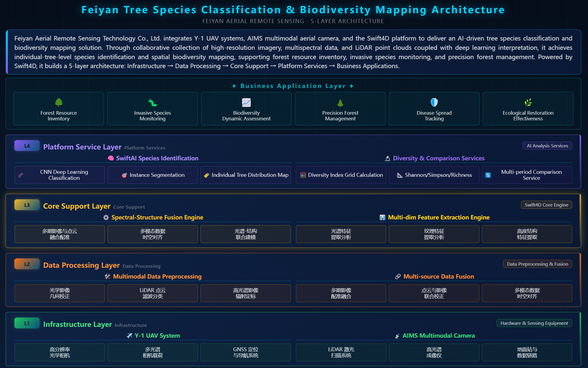Click the LiDAR 激光扫描系统 card
The image size is (588, 368).
[x=341, y=352]
